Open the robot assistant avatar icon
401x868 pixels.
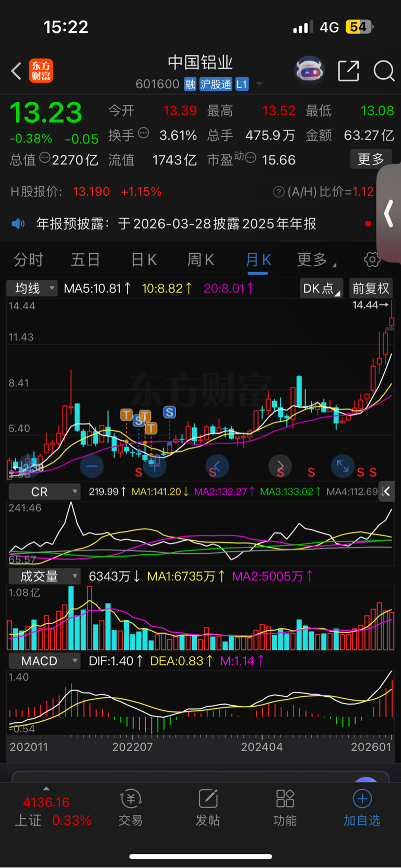pos(310,70)
